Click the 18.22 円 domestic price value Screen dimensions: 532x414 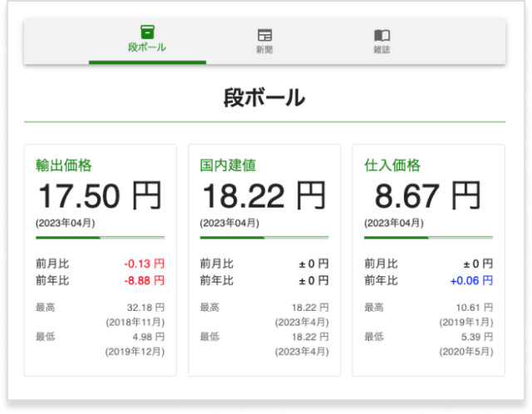pyautogui.click(x=264, y=196)
